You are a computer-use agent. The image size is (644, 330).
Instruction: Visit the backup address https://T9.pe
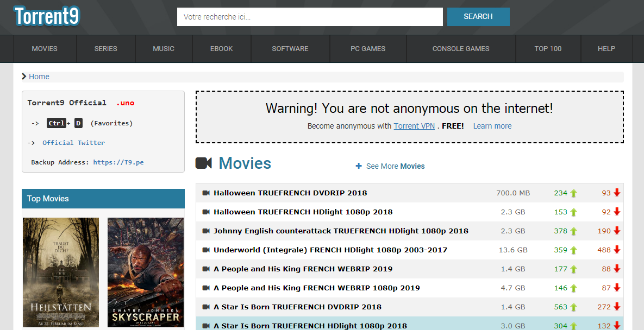click(x=118, y=162)
